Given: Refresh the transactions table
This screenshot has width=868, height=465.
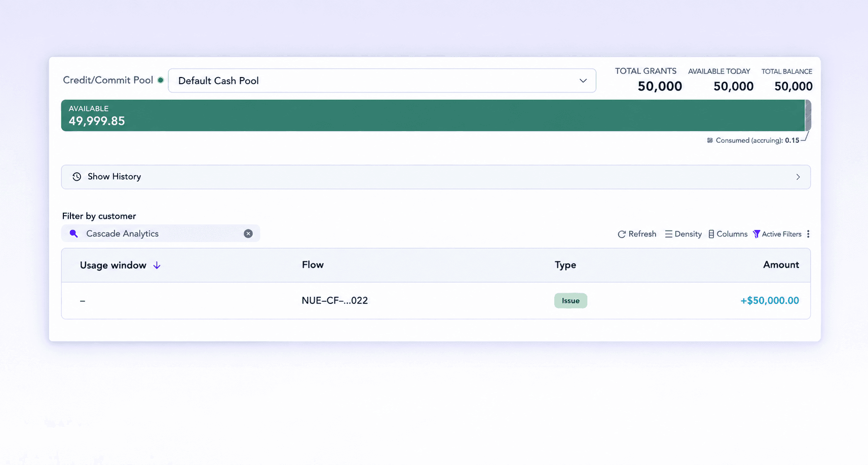Looking at the screenshot, I should 637,234.
